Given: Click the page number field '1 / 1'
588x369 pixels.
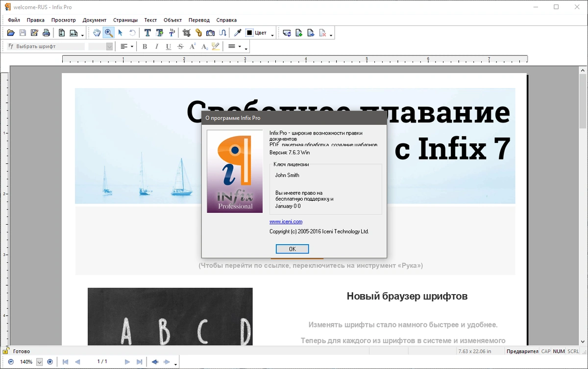Looking at the screenshot, I should (x=102, y=362).
